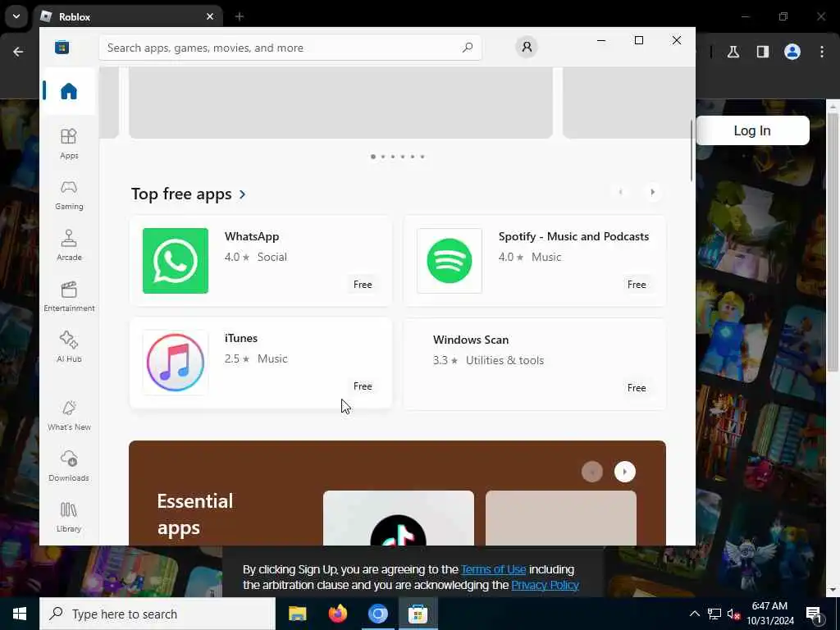Image resolution: width=840 pixels, height=630 pixels.
Task: Open the taskbar clock and date
Action: pyautogui.click(x=769, y=614)
